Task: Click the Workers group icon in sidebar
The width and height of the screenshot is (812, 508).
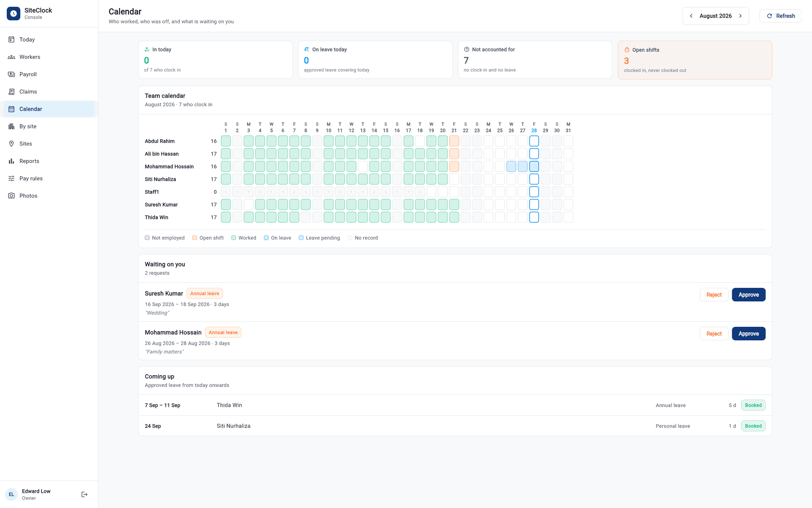Action: 11,57
